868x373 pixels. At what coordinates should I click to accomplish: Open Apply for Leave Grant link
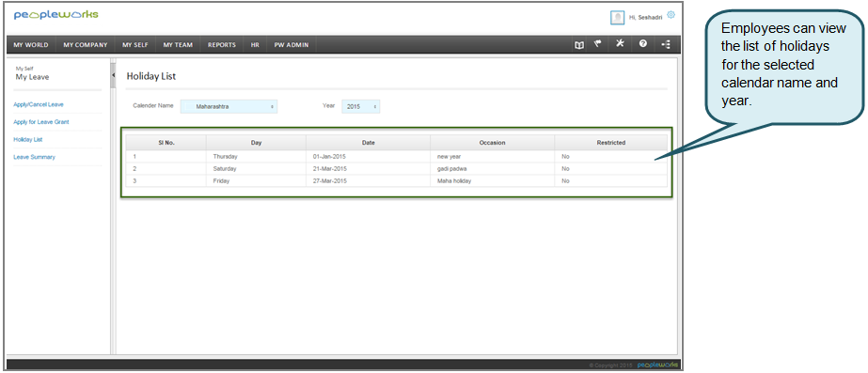[41, 122]
